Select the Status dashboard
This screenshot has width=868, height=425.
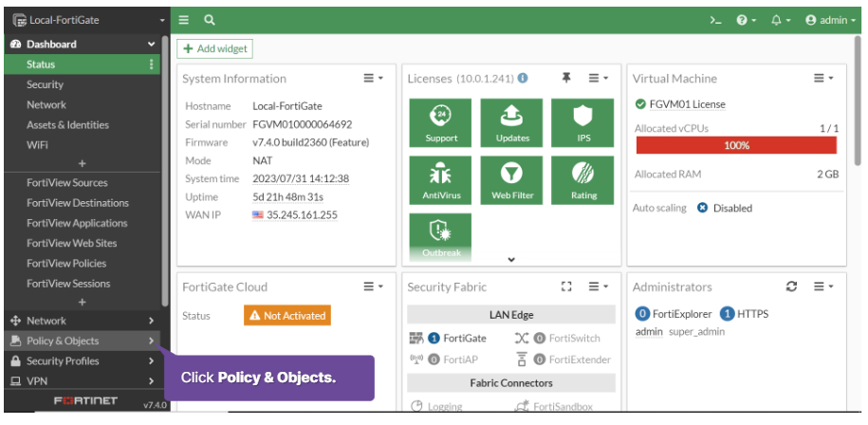point(82,65)
